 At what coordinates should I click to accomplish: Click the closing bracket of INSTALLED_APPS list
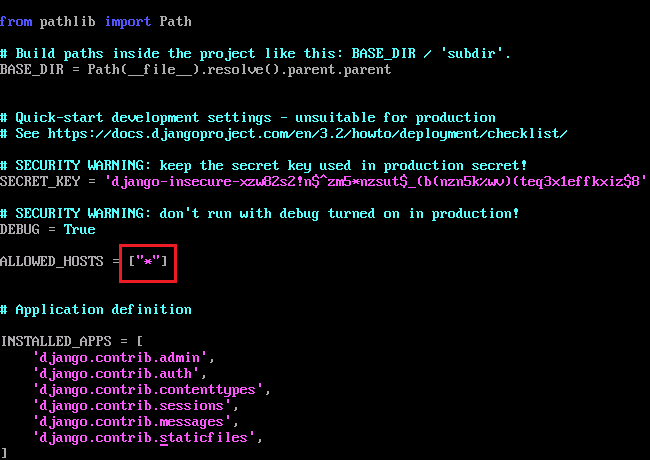[4, 453]
